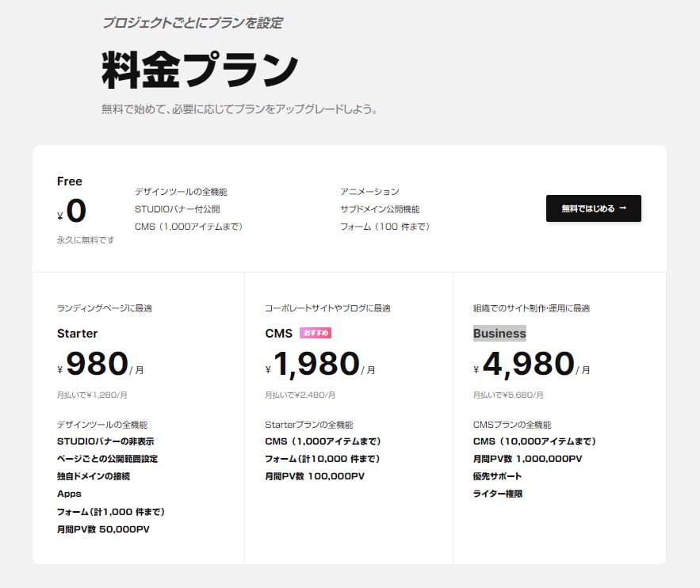Select the CMS plan title
Screen dimensions: 700x588
pyautogui.click(x=278, y=334)
